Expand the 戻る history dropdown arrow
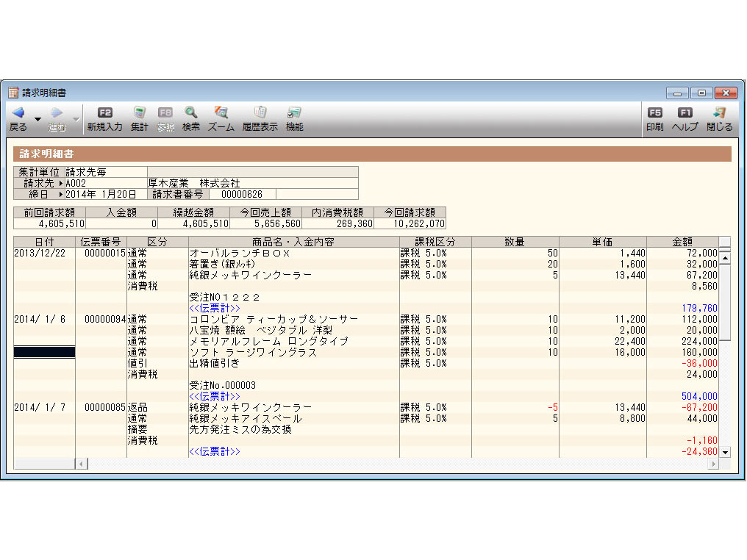The height and width of the screenshot is (560, 747). [x=37, y=119]
